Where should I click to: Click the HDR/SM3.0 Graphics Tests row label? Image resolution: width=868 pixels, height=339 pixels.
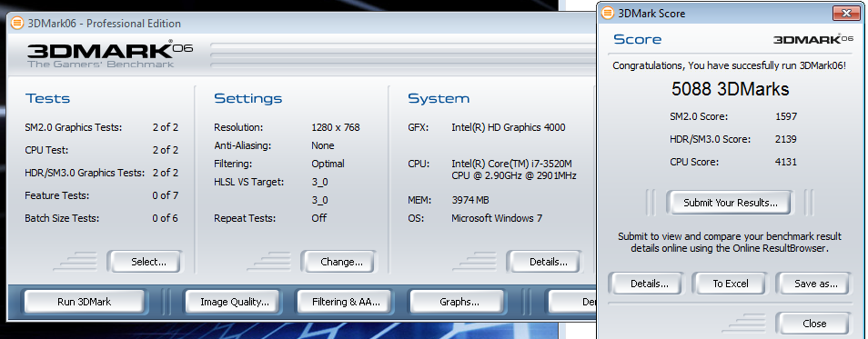85,173
